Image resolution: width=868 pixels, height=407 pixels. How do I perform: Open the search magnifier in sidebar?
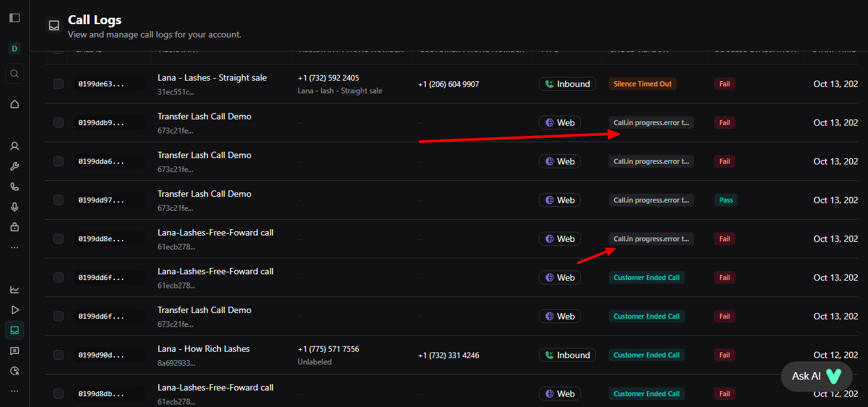[x=15, y=74]
